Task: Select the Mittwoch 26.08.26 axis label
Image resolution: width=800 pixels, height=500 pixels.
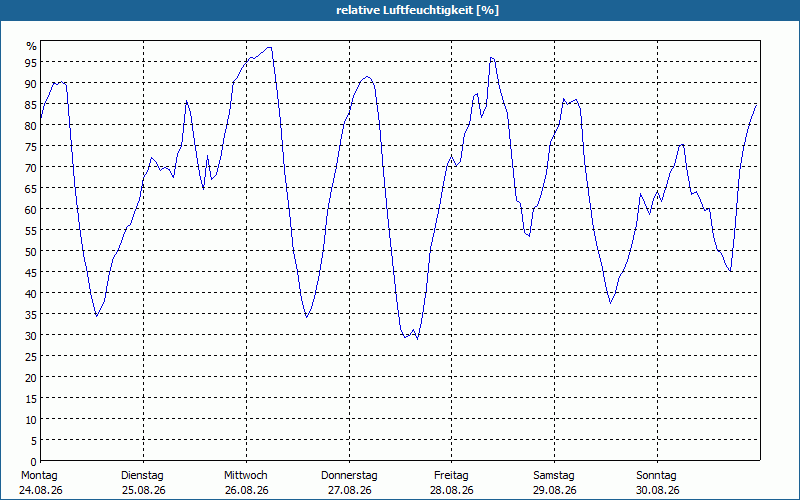Action: click(x=246, y=483)
